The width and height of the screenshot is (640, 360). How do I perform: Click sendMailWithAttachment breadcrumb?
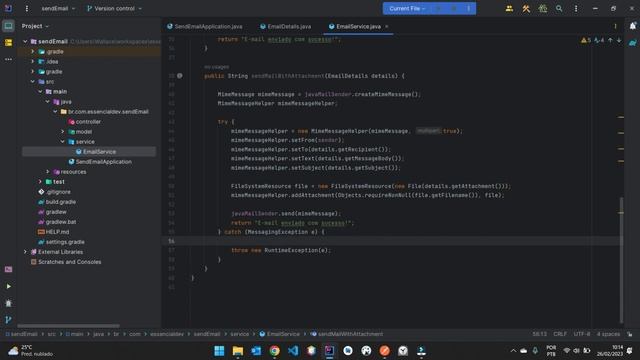[347, 334]
